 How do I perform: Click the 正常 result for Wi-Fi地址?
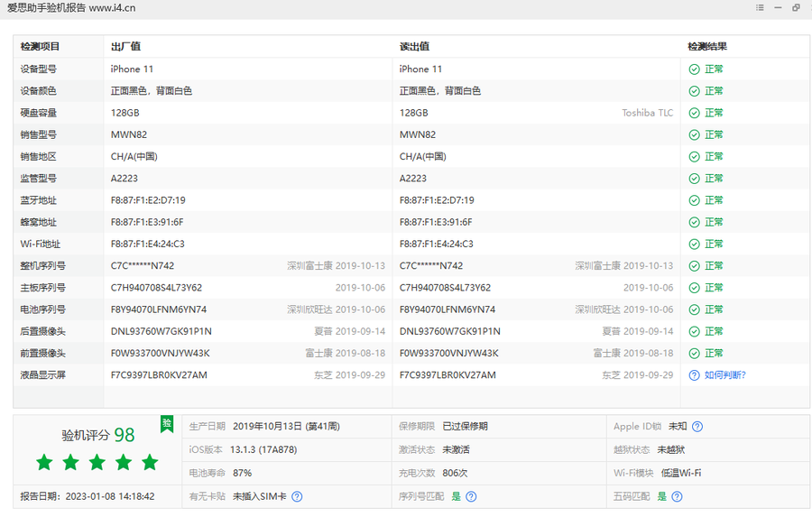pos(714,245)
